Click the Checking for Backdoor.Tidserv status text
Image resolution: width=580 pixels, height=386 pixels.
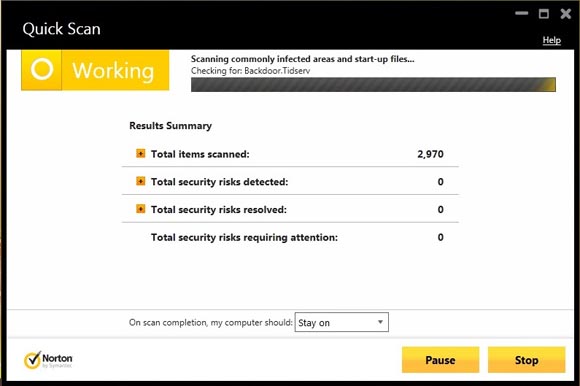click(x=250, y=71)
